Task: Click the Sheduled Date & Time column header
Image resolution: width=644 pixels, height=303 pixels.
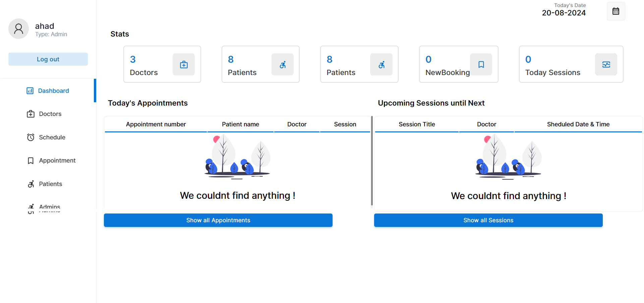Action: click(x=578, y=124)
